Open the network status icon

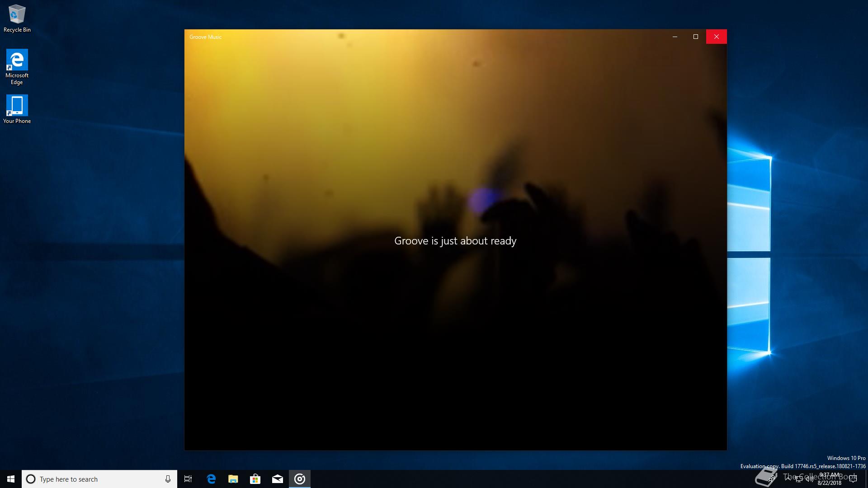(x=799, y=479)
